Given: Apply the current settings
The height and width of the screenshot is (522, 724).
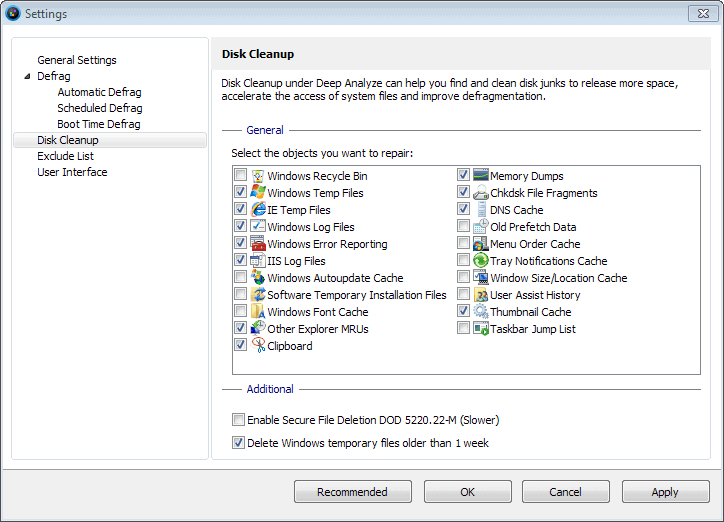Looking at the screenshot, I should click(x=665, y=492).
